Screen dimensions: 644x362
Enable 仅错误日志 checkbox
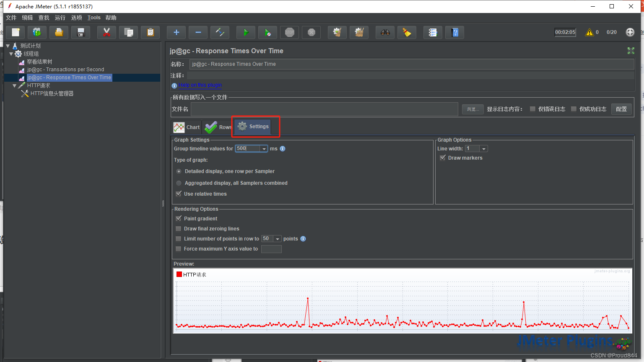tap(532, 109)
